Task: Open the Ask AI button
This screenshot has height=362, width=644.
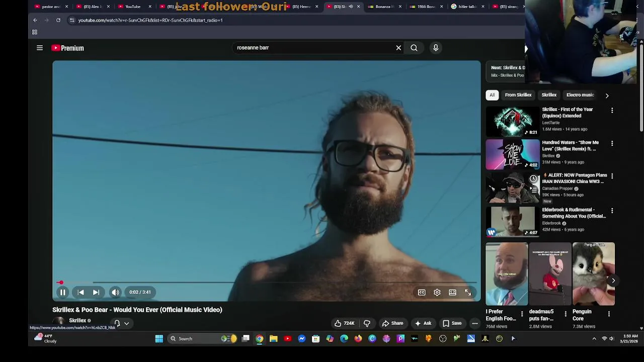Action: 423,323
